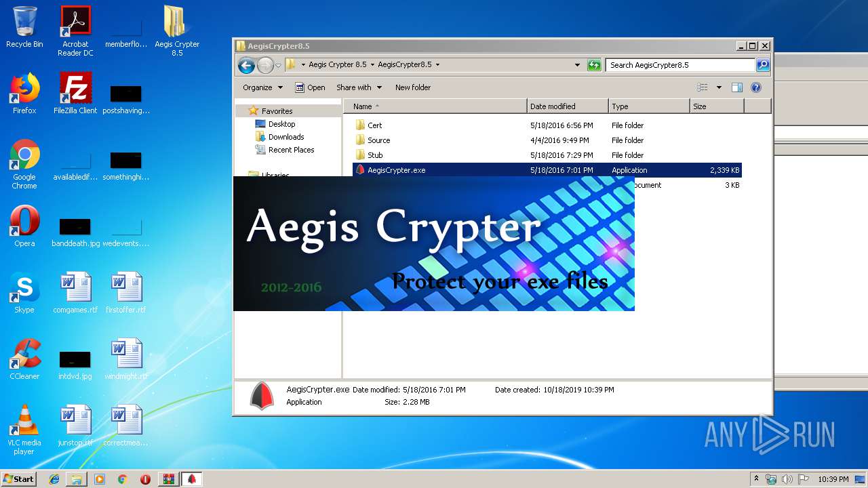Sort by the Date modified column
Screen dimensions: 868x488
point(568,106)
